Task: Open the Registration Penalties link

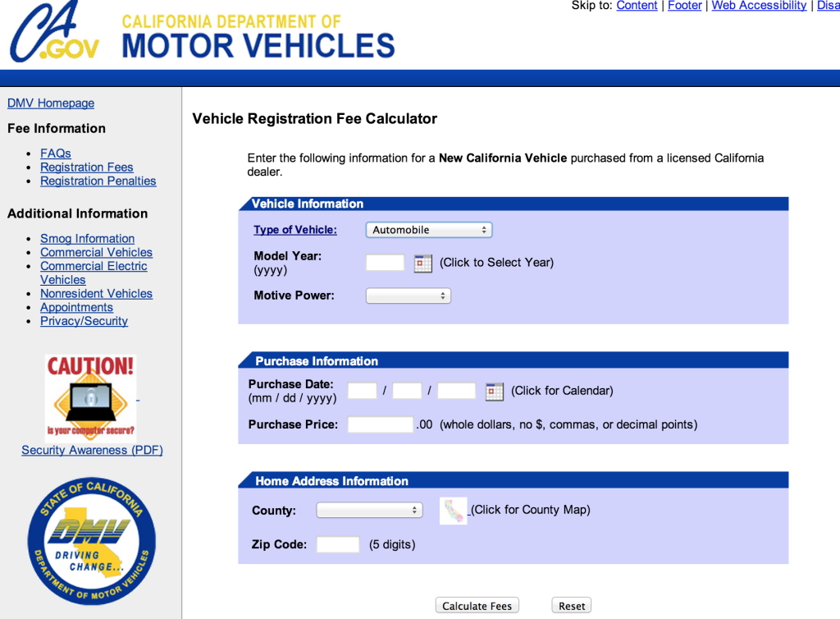Action: 98,181
